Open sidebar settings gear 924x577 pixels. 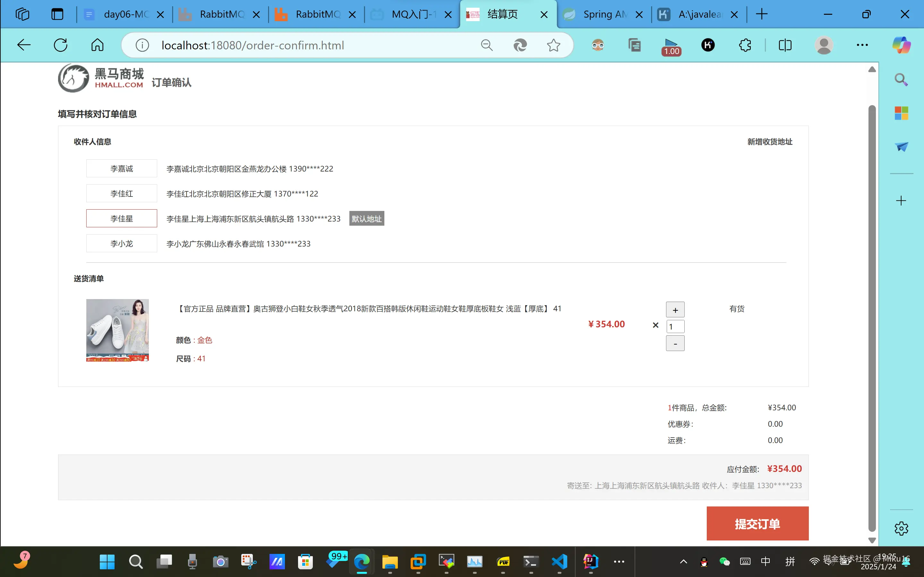901,529
